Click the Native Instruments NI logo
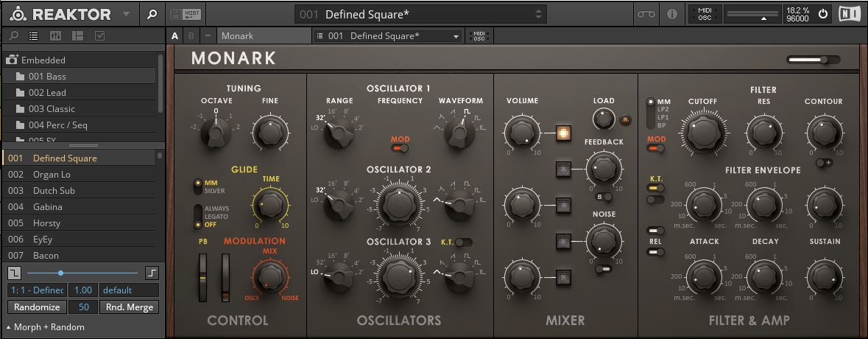The height and width of the screenshot is (339, 868). click(850, 14)
